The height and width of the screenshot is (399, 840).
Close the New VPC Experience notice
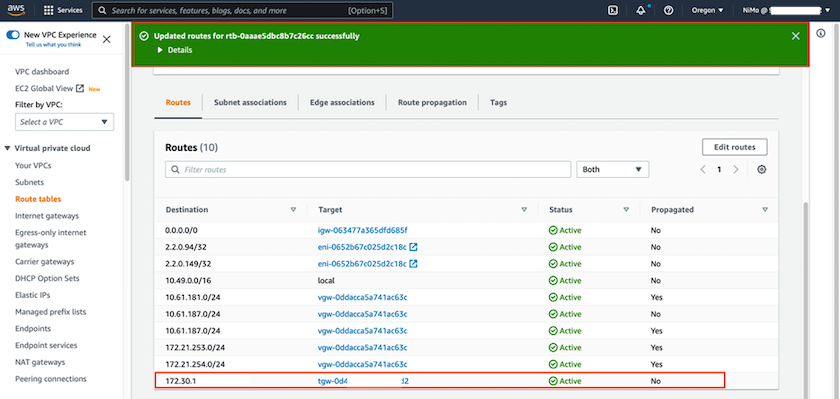coord(106,39)
